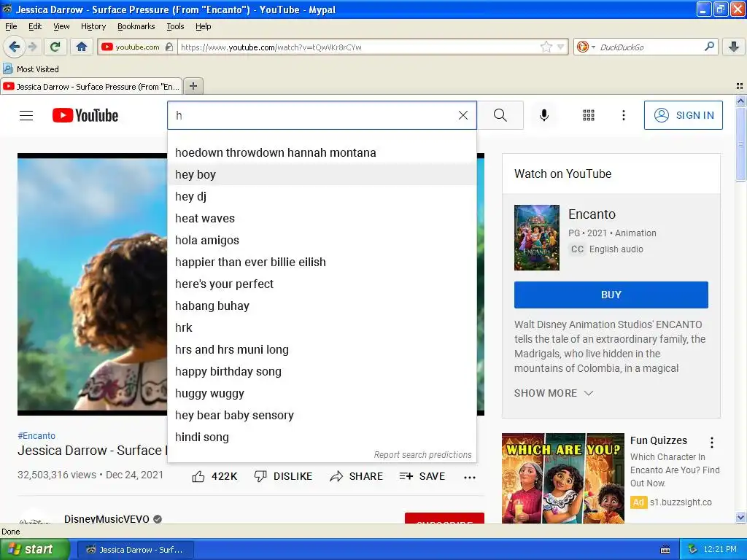
Task: Select Jessica Darrow taskbar window button
Action: click(x=135, y=550)
